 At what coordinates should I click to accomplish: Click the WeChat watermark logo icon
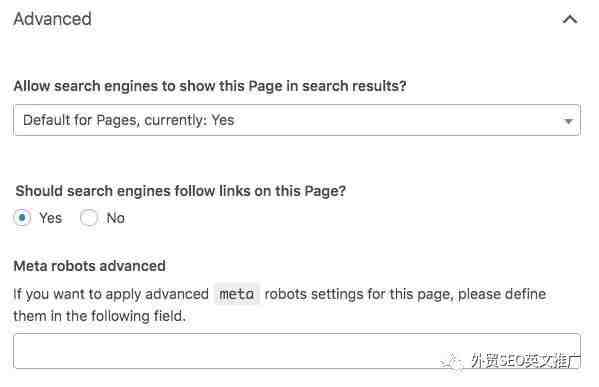click(452, 361)
